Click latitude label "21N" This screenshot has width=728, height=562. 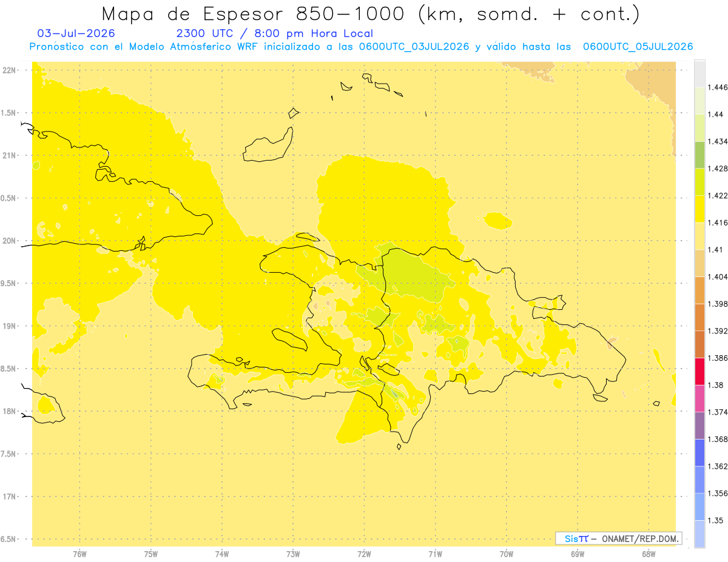(x=9, y=155)
